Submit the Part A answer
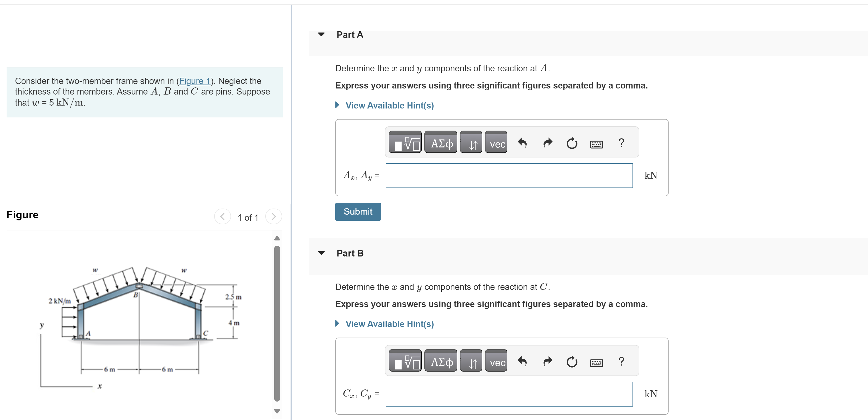This screenshot has width=868, height=420. coord(358,211)
